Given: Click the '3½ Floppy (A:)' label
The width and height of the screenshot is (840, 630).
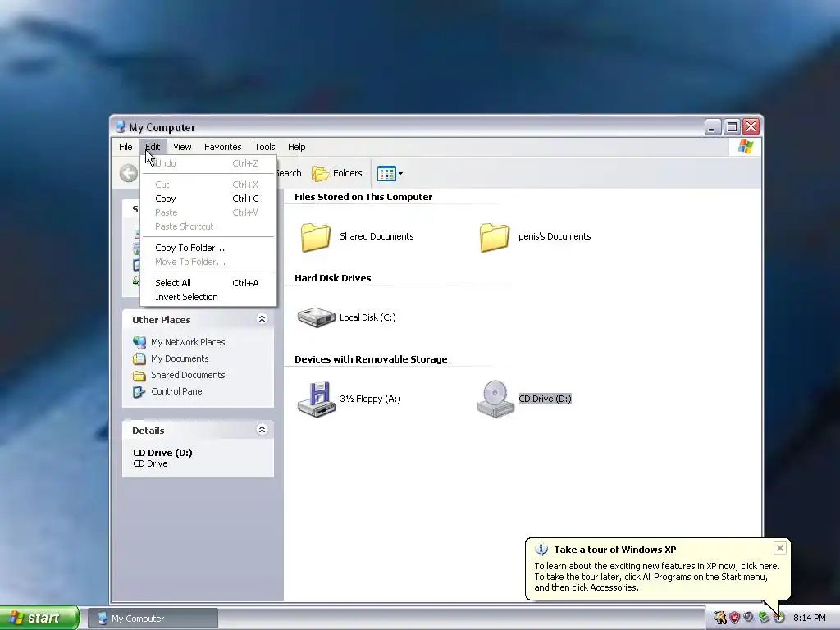Looking at the screenshot, I should (370, 399).
